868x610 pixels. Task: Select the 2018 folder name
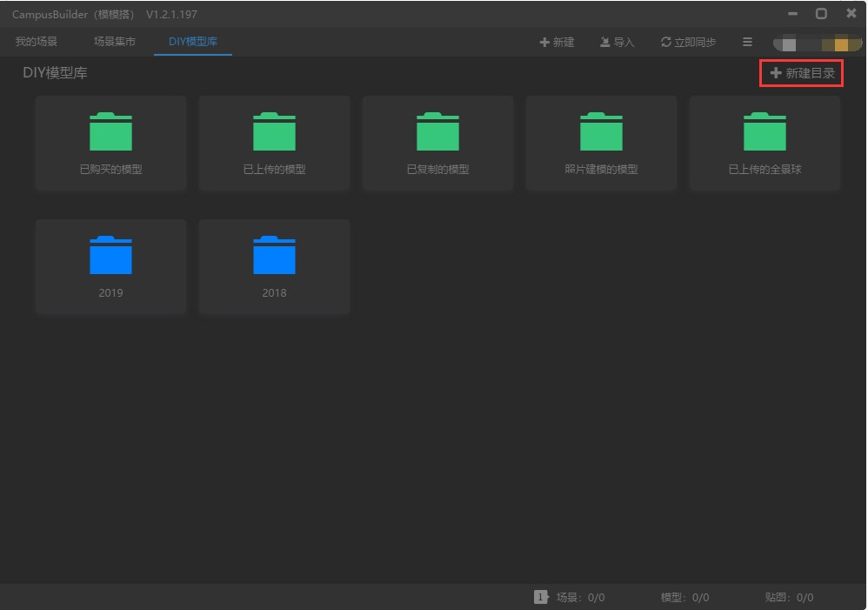tap(274, 293)
